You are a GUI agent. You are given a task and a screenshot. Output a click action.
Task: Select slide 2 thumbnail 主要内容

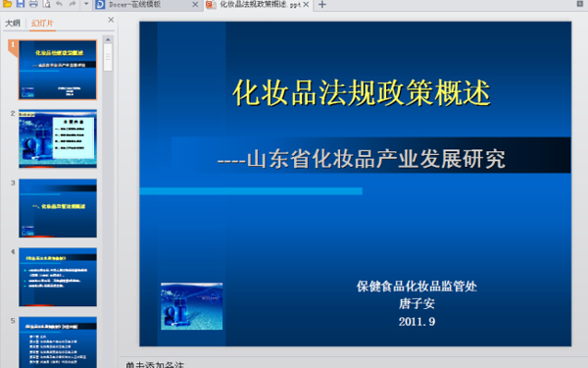tap(58, 138)
